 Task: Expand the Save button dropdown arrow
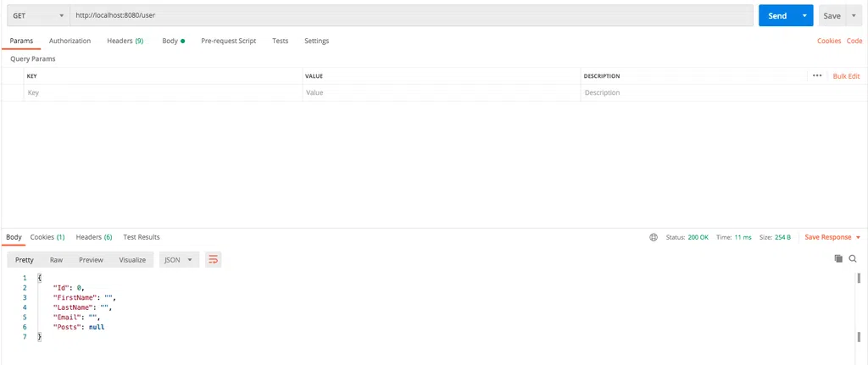[853, 15]
